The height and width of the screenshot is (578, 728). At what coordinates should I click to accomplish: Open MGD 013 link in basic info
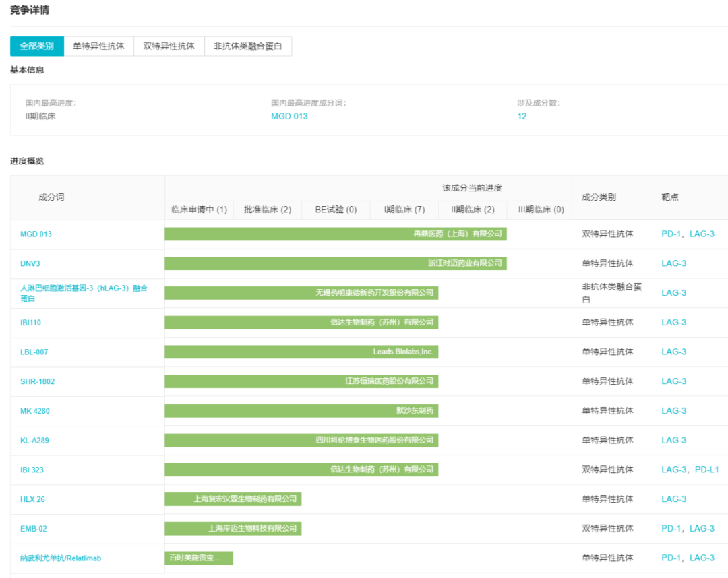point(289,116)
